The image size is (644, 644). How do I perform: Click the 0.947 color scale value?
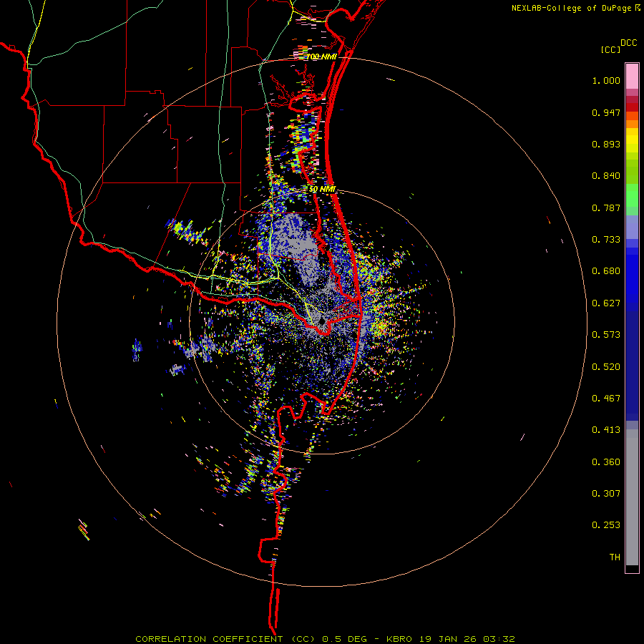click(x=606, y=112)
